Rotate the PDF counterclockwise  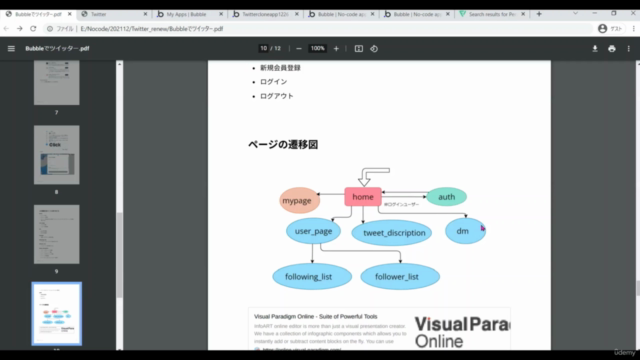374,49
